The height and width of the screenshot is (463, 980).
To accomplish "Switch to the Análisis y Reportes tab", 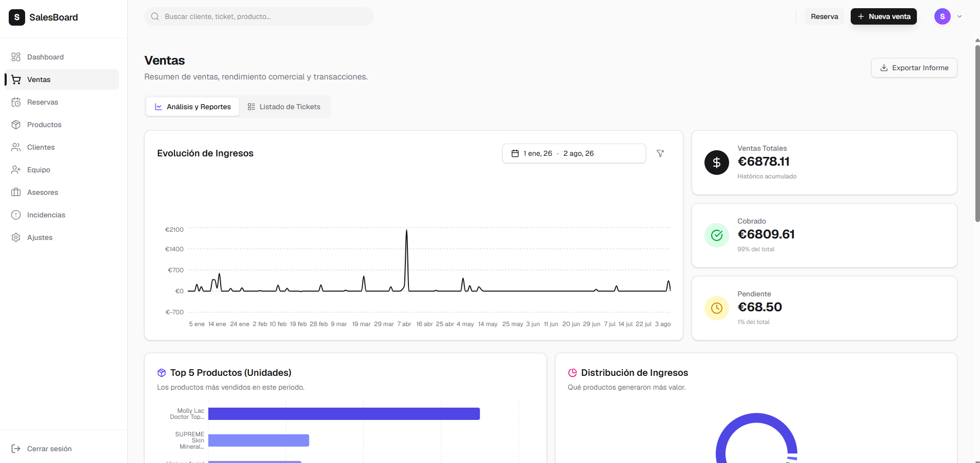I will pos(193,107).
